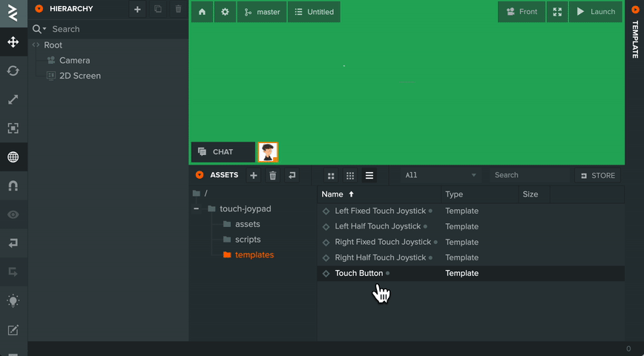The height and width of the screenshot is (356, 644).
Task: Launch the project
Action: [596, 12]
